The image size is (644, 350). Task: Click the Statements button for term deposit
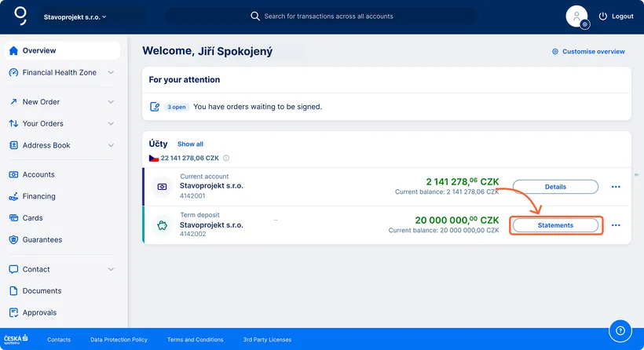tap(555, 225)
